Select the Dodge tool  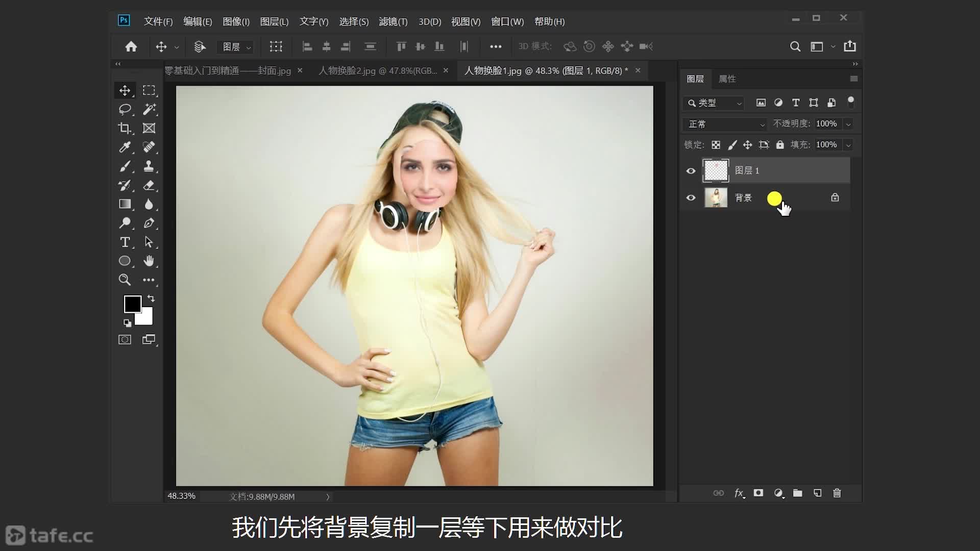point(125,223)
